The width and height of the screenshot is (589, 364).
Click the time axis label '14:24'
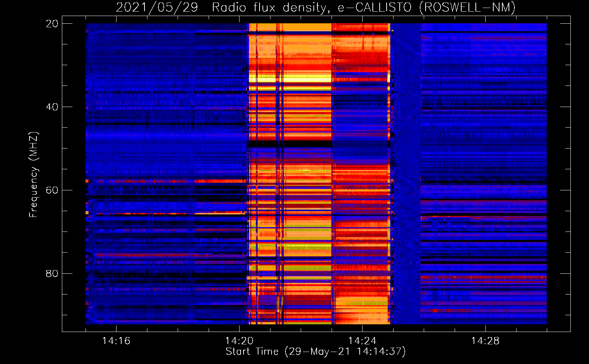pos(362,341)
